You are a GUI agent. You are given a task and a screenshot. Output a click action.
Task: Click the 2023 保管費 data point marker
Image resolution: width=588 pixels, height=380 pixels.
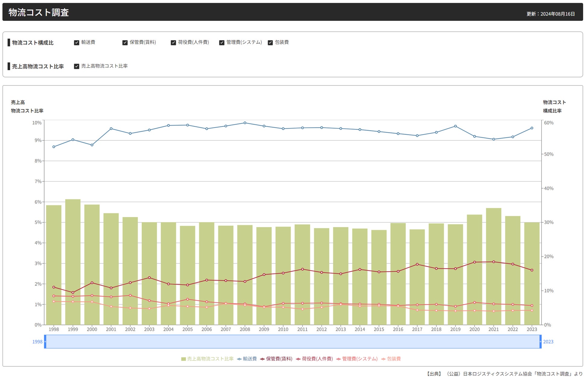click(532, 270)
